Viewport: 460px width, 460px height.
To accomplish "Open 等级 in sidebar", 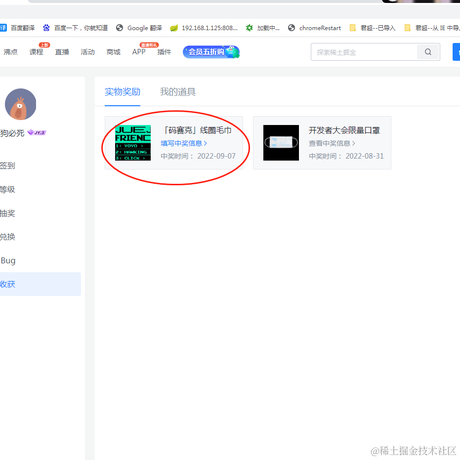I will pos(7,189).
